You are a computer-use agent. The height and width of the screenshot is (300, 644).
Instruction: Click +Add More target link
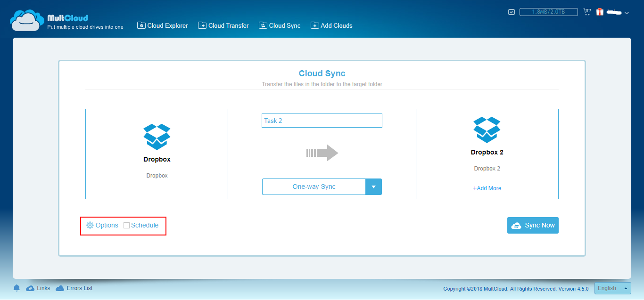pos(487,188)
